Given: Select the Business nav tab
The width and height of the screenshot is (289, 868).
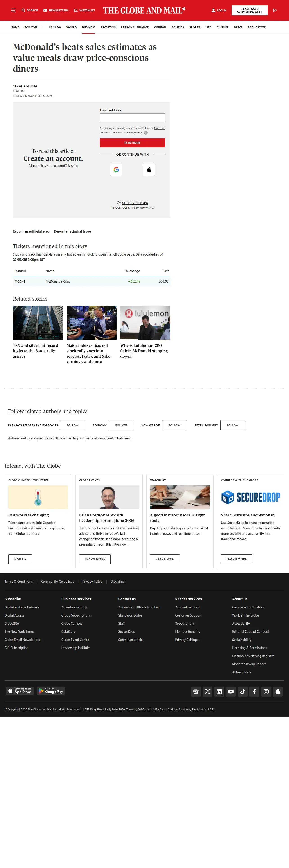Looking at the screenshot, I should pyautogui.click(x=88, y=27).
